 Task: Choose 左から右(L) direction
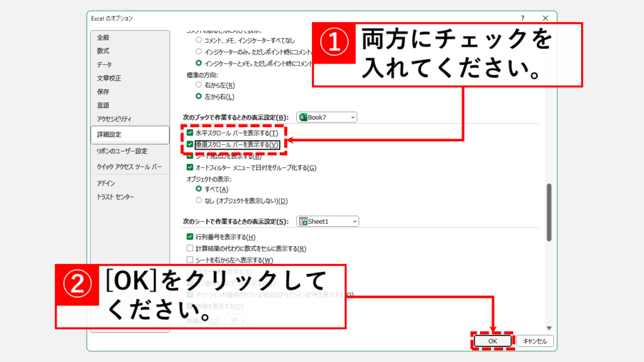[199, 96]
